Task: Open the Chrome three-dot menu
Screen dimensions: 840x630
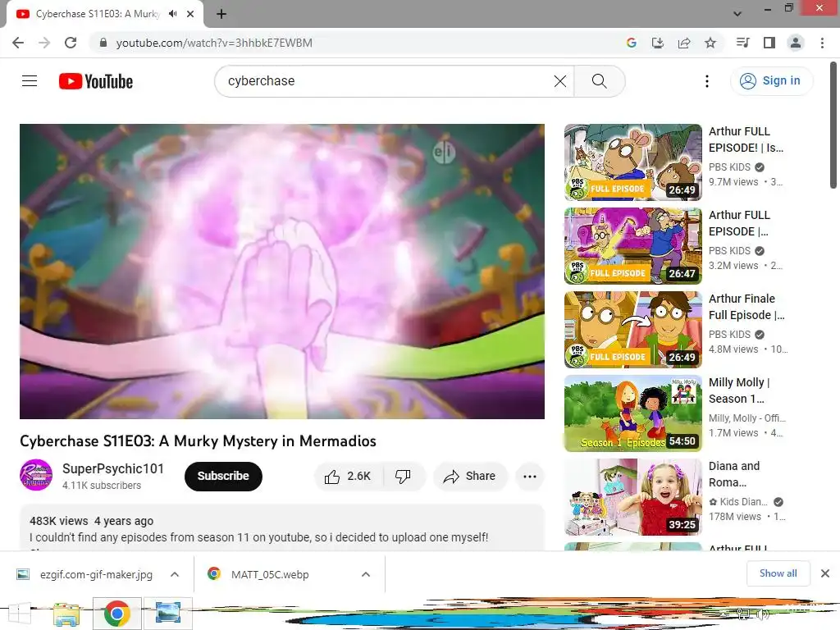Action: tap(822, 43)
